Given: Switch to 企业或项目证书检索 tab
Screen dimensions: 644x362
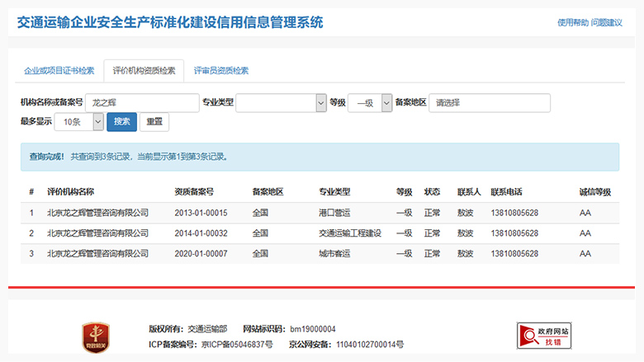Looking at the screenshot, I should pyautogui.click(x=59, y=71).
